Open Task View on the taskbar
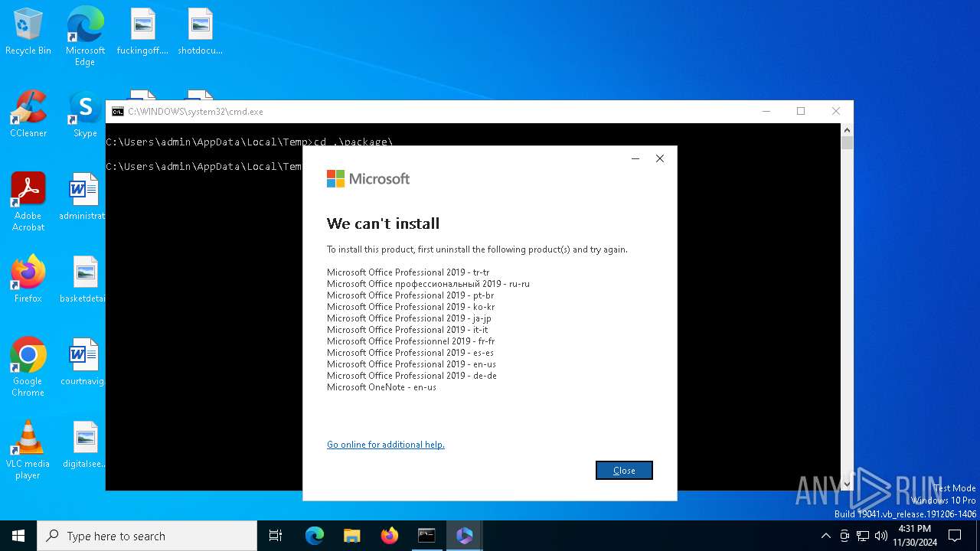This screenshot has height=551, width=980. (x=276, y=536)
